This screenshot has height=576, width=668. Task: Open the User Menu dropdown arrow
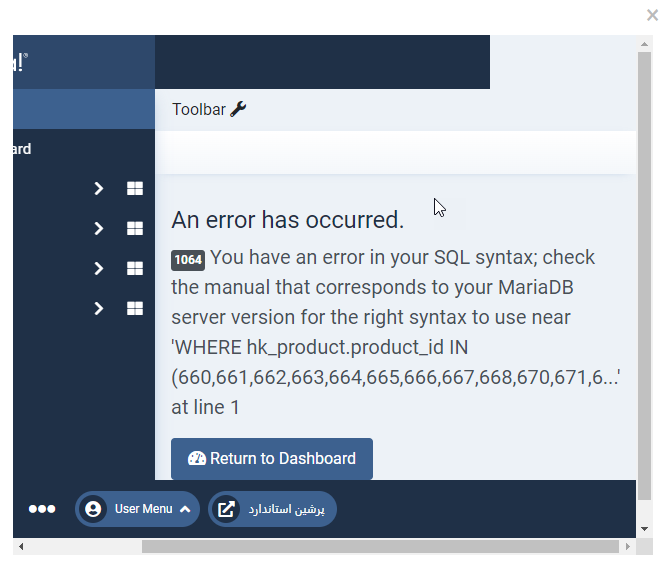[x=185, y=509]
